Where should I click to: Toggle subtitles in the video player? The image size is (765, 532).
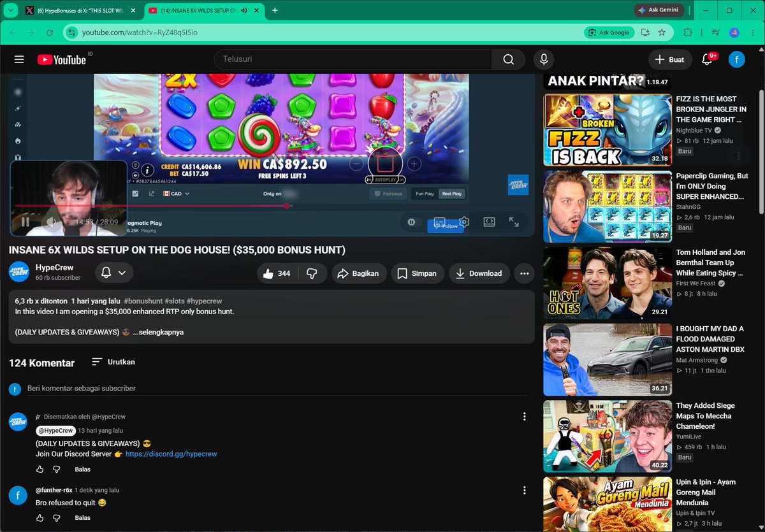click(439, 222)
